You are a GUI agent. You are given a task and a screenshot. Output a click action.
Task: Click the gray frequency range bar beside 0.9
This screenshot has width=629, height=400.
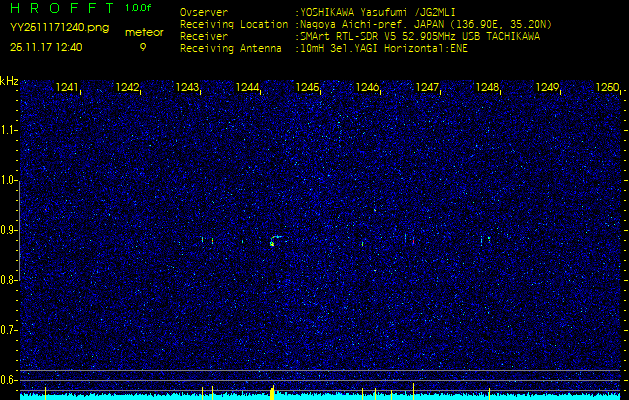19,230
